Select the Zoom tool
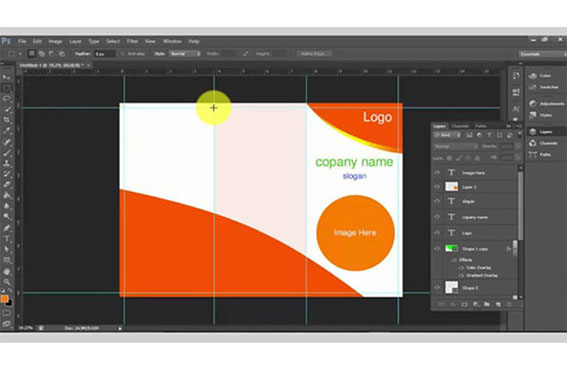567x369 pixels. point(7,282)
